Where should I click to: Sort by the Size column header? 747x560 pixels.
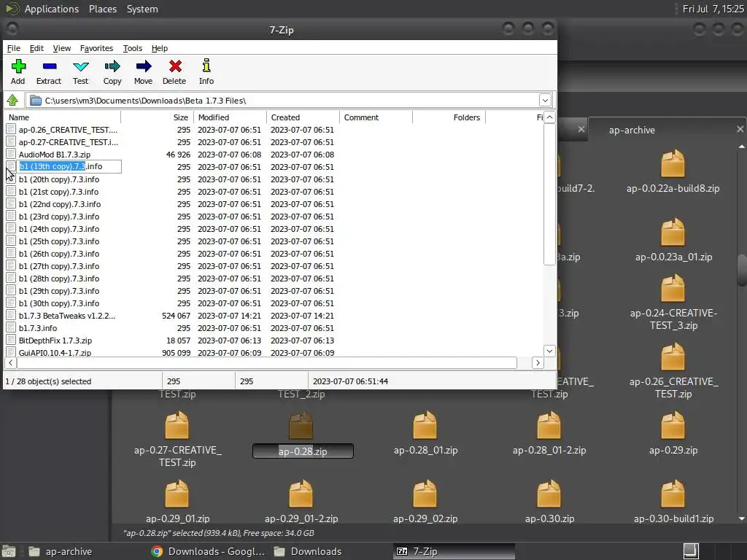(x=158, y=117)
